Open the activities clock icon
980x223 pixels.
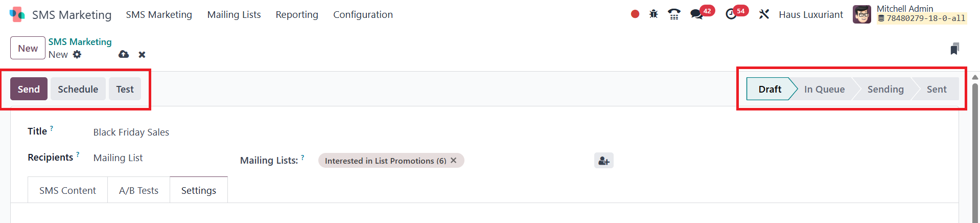(731, 14)
